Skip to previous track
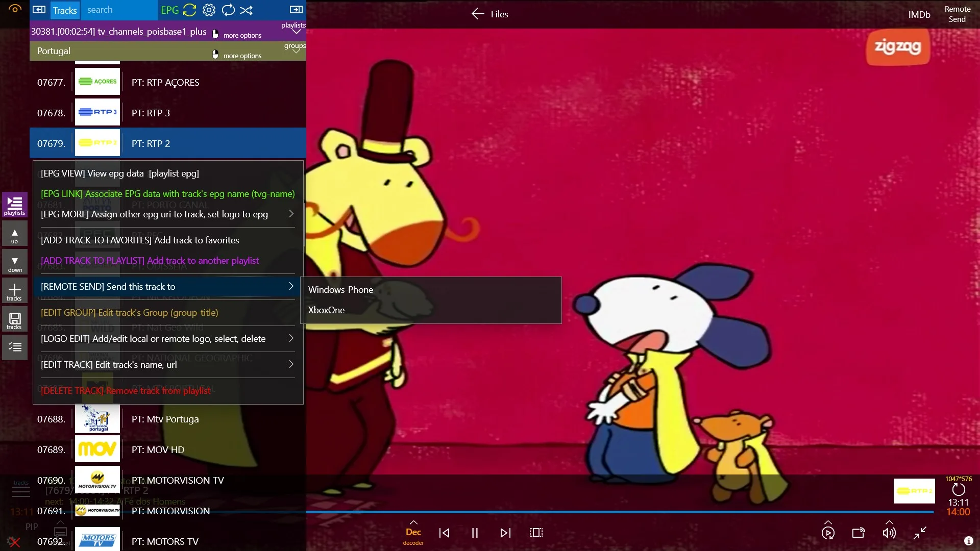980x551 pixels. pyautogui.click(x=444, y=533)
